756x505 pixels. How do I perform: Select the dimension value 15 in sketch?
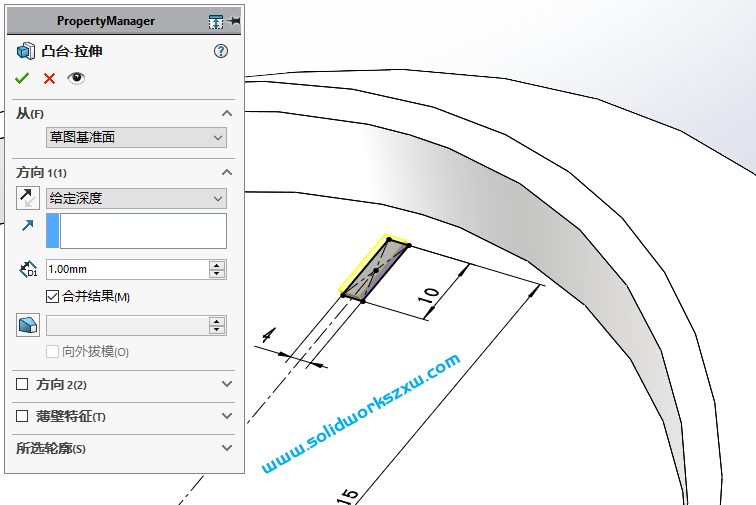point(350,496)
